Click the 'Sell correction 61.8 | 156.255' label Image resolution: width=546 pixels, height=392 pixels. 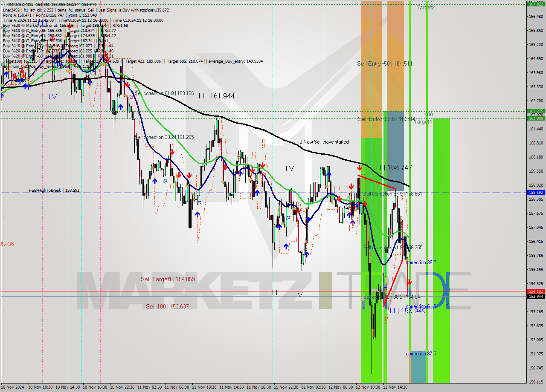(x=393, y=248)
